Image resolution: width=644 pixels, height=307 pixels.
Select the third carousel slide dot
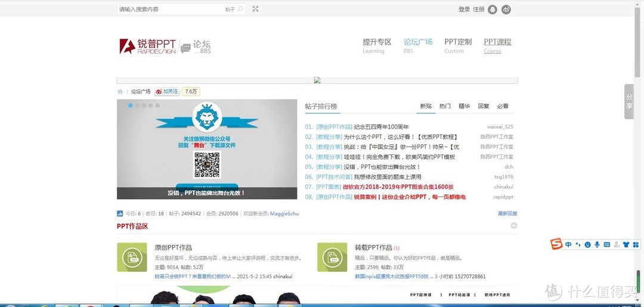click(144, 106)
